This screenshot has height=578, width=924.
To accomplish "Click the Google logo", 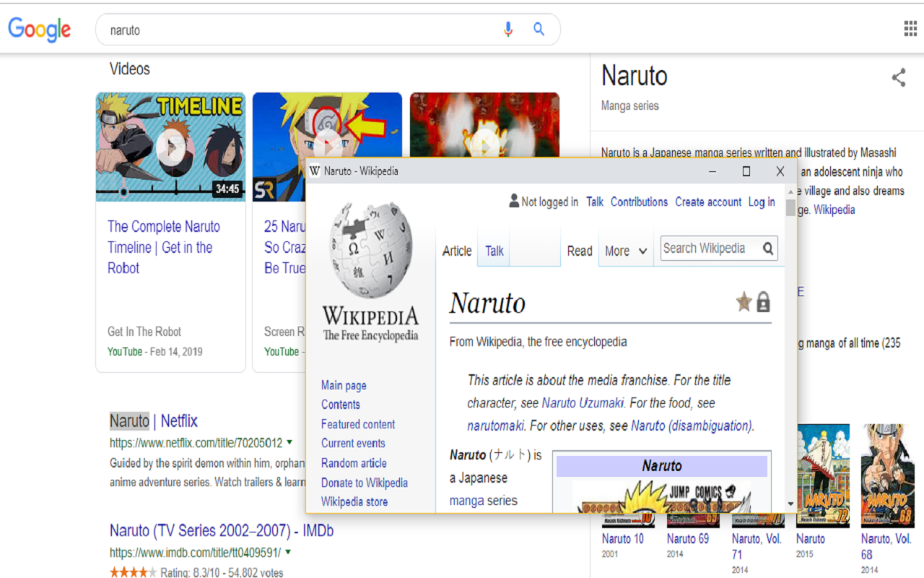I will pos(40,30).
